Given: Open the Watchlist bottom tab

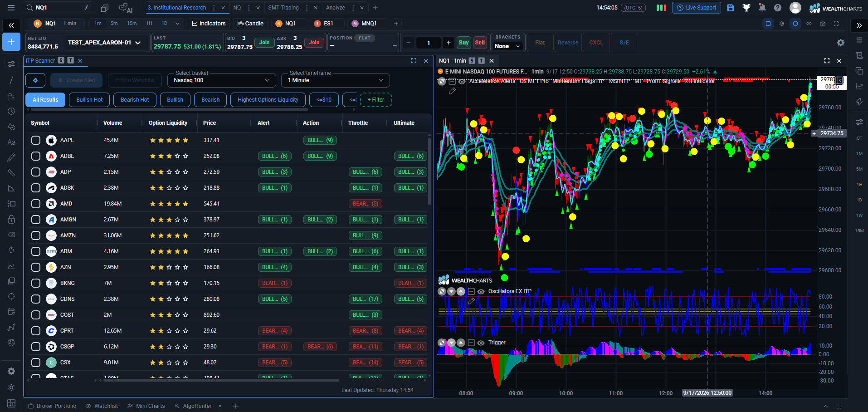Looking at the screenshot, I should (x=102, y=406).
